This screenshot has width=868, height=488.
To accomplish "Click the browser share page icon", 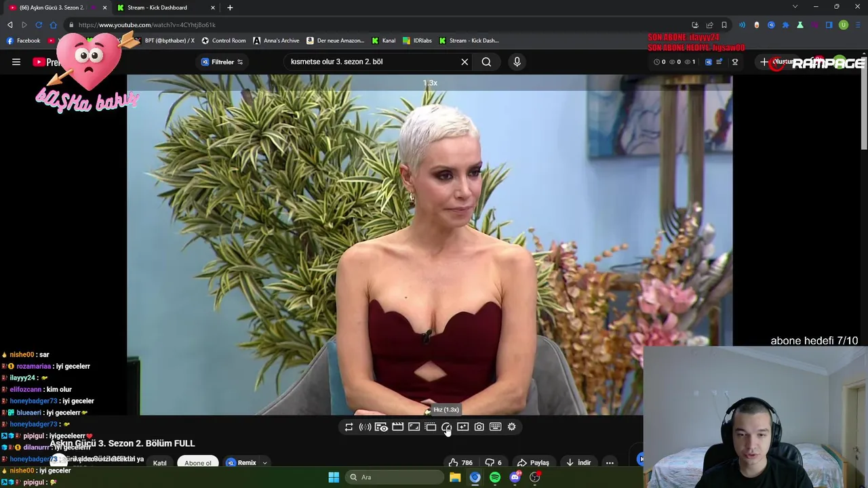I will (709, 25).
